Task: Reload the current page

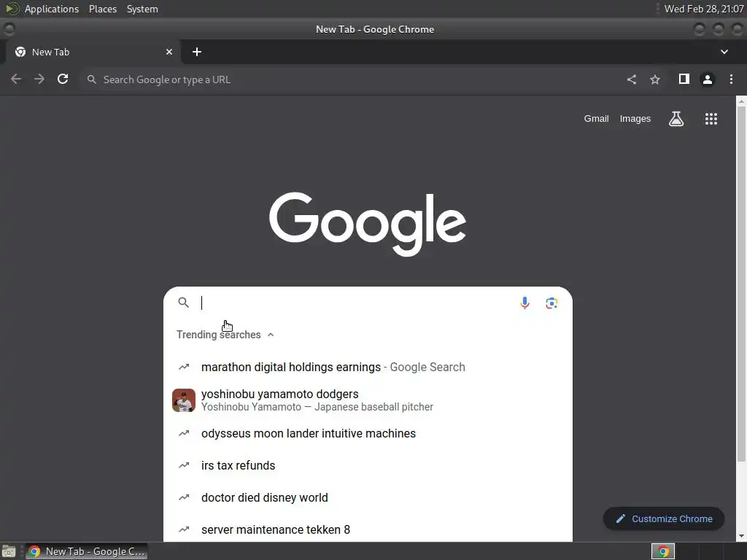Action: pos(63,79)
